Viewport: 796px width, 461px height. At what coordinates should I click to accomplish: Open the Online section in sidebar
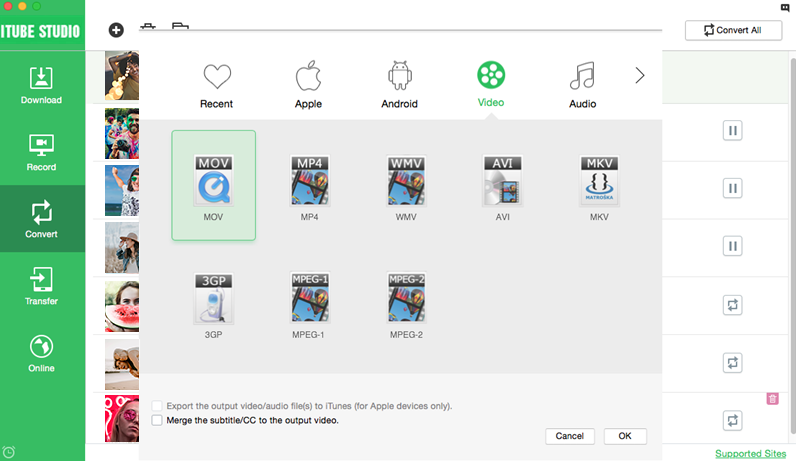(x=42, y=353)
